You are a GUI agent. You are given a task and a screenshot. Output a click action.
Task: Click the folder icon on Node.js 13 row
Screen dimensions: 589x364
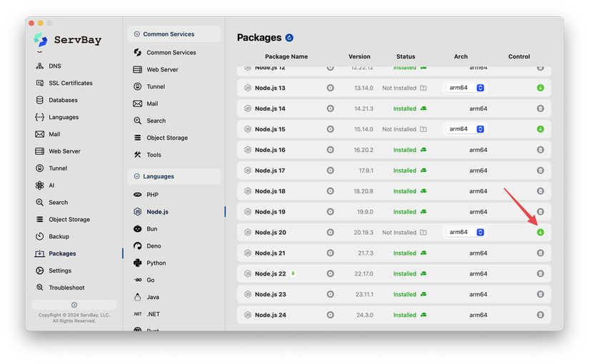pyautogui.click(x=423, y=88)
